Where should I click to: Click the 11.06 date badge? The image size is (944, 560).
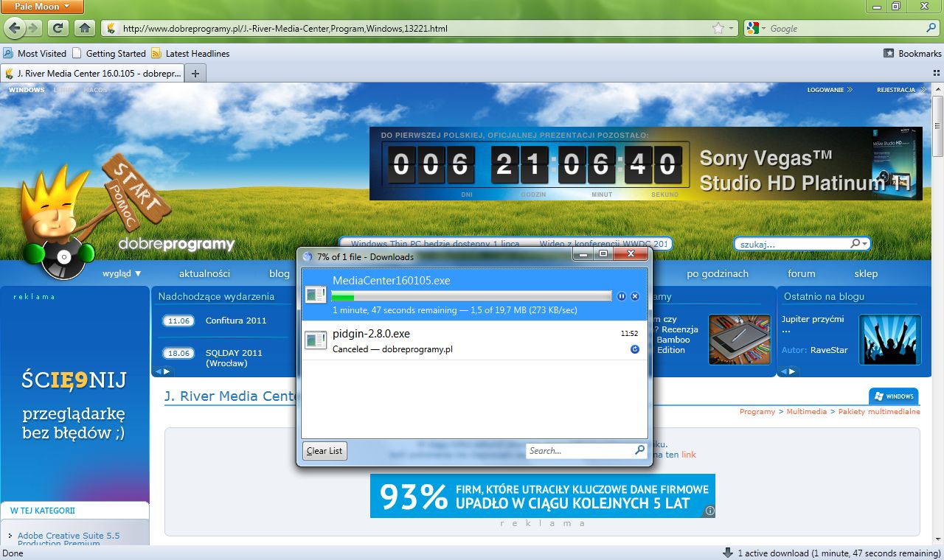click(178, 321)
